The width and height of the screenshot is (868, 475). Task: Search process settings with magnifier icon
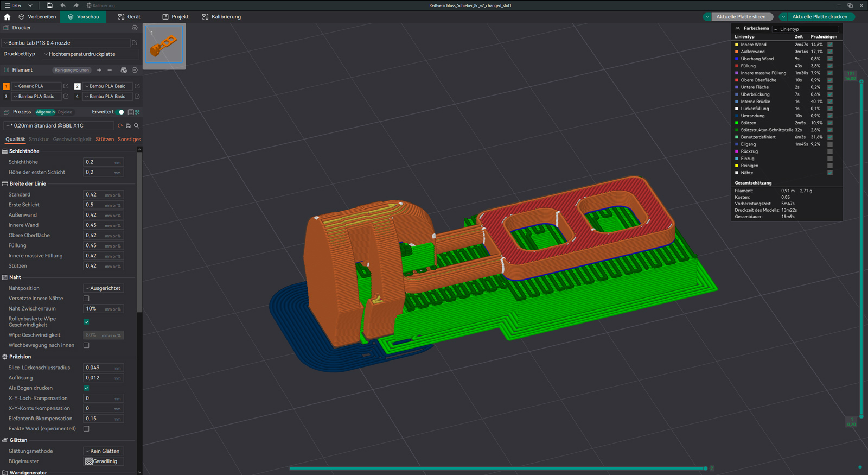(x=137, y=126)
